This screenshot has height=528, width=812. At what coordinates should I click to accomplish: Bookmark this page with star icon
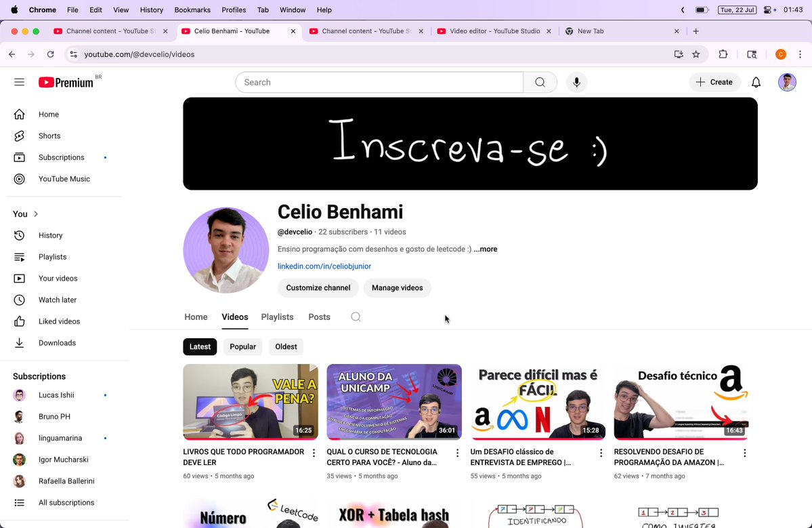point(696,54)
